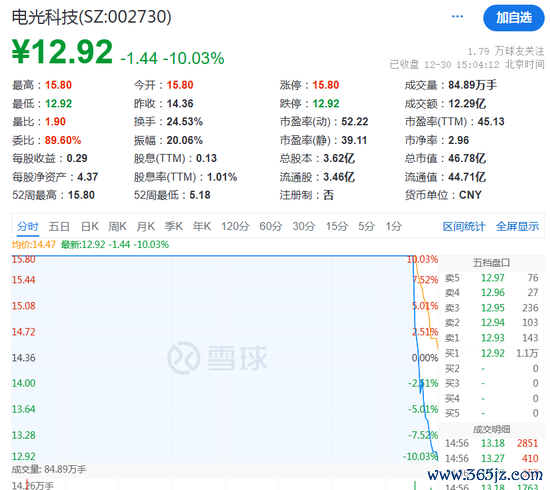Click the 最新:12.92 latest price label
Image resolution: width=550 pixels, height=490 pixels.
115,244
